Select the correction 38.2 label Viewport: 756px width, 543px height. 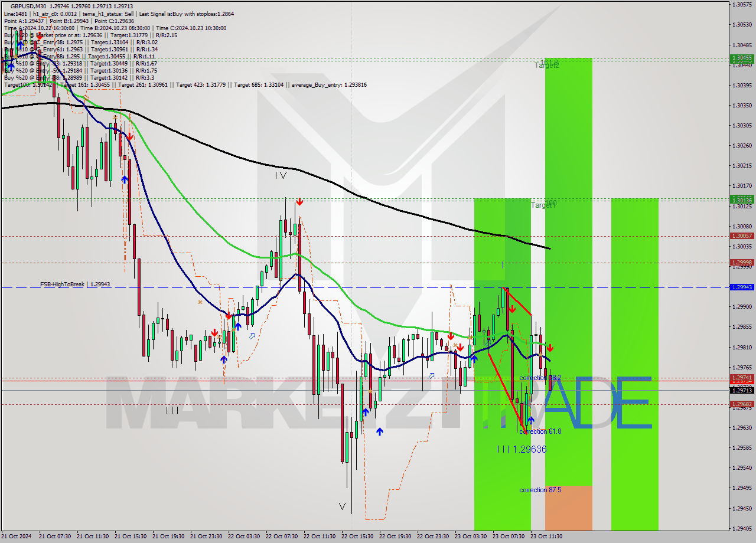coord(540,378)
